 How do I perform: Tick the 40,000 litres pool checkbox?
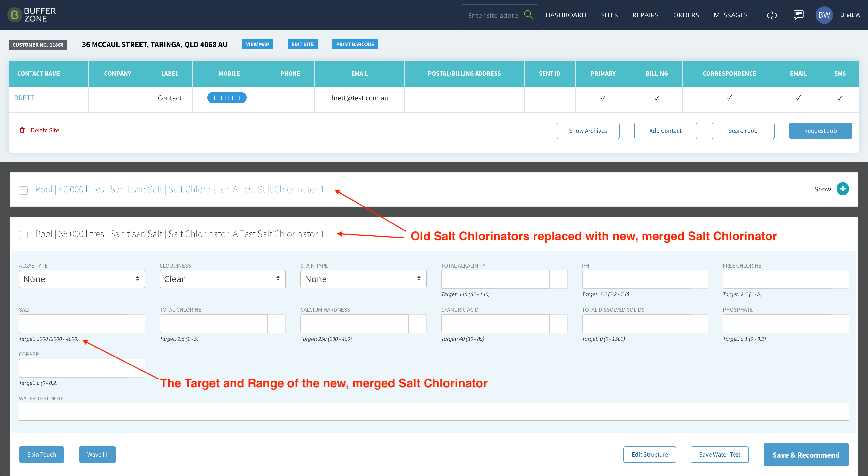coord(23,190)
